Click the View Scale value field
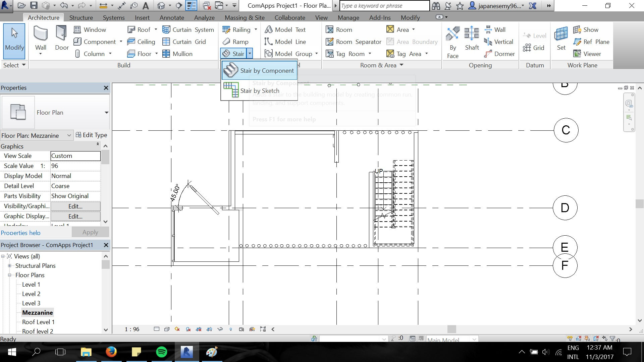The image size is (644, 362). [75, 156]
